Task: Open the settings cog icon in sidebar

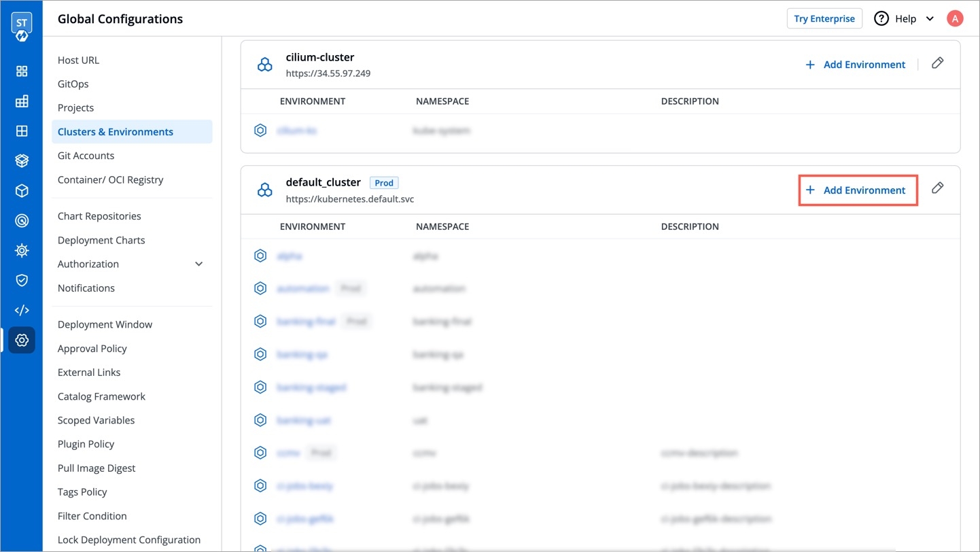Action: click(x=22, y=340)
